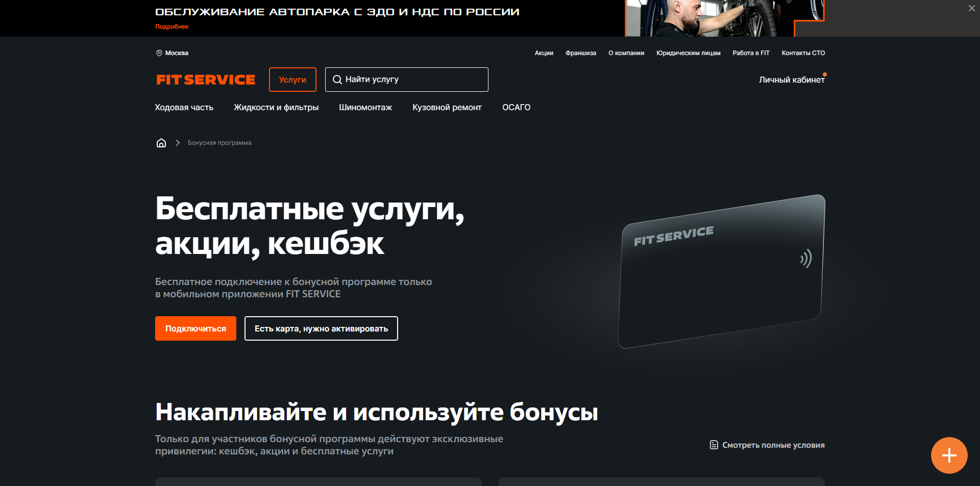This screenshot has height=486, width=980.
Task: Open Смотреть полные условия
Action: (x=772, y=445)
